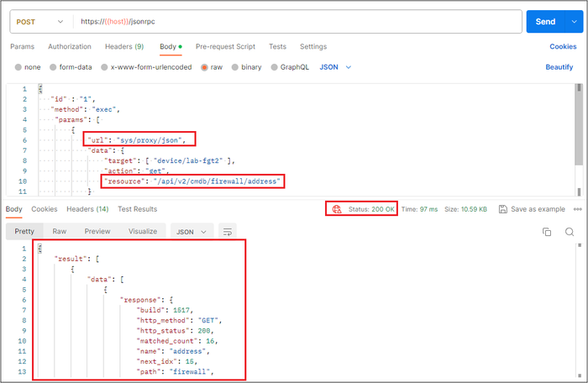The image size is (588, 383).
Task: Select the x-www-form-urlencoded radio option
Action: pos(104,67)
